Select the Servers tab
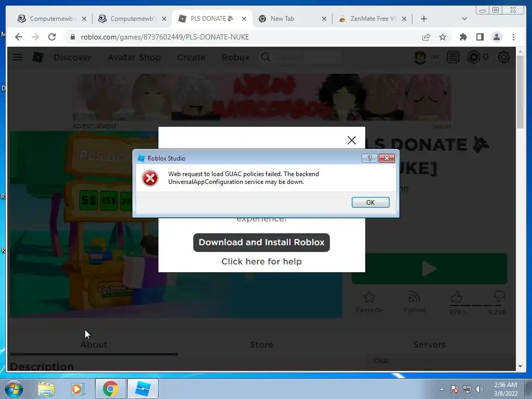Image resolution: width=532 pixels, height=399 pixels. tap(429, 345)
